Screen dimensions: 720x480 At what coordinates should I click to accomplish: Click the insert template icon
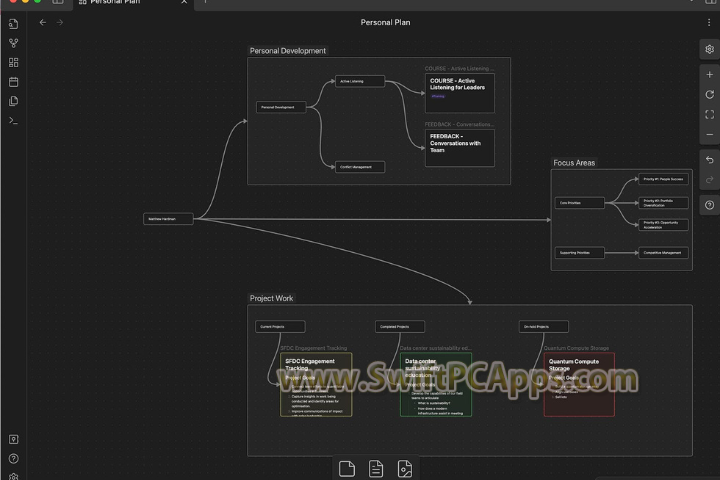[13, 101]
